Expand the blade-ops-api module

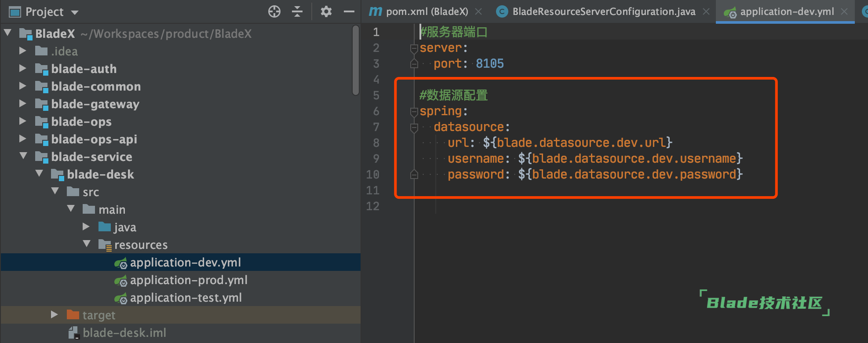click(23, 139)
